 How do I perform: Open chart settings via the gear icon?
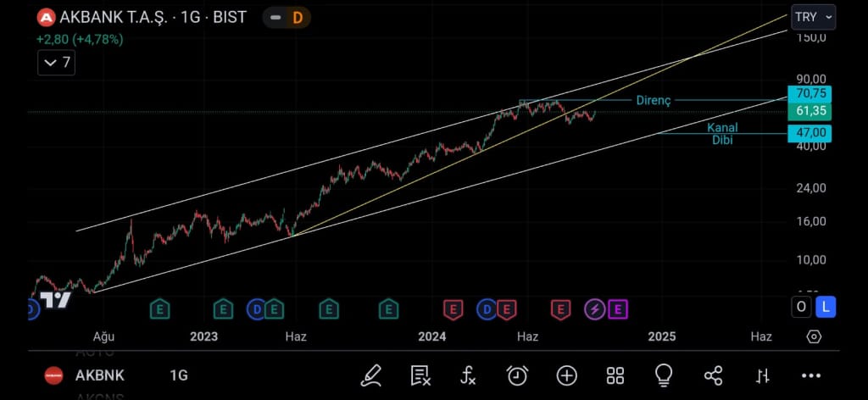coord(814,336)
